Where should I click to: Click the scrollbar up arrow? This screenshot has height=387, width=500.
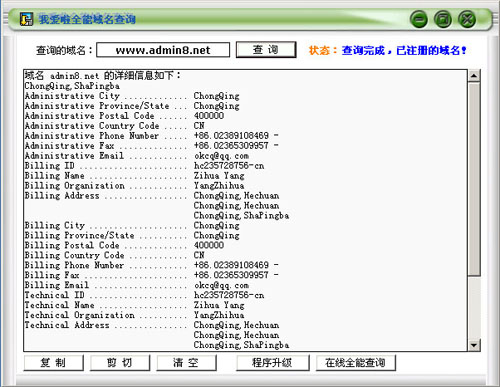[x=474, y=76]
